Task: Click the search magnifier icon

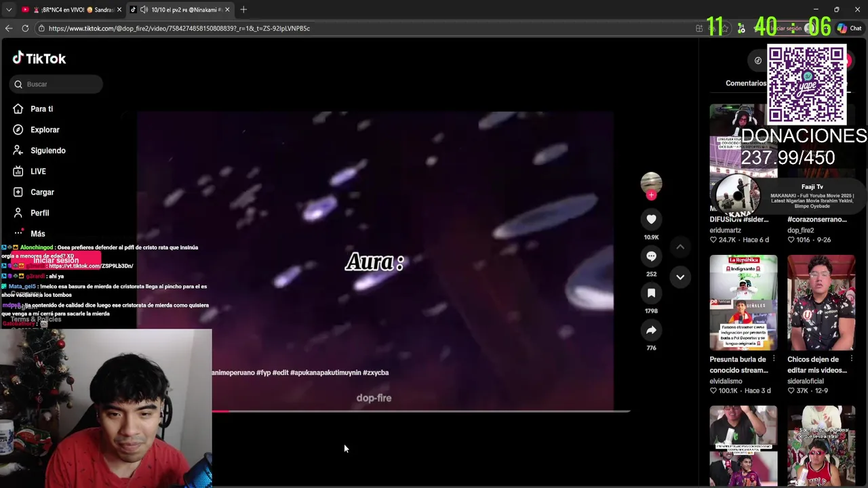Action: [x=18, y=84]
